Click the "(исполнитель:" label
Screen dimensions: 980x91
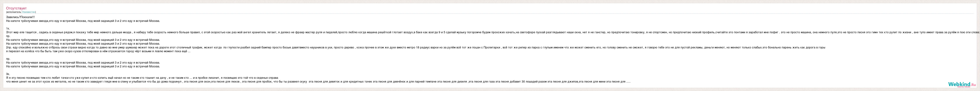click(x=14, y=12)
